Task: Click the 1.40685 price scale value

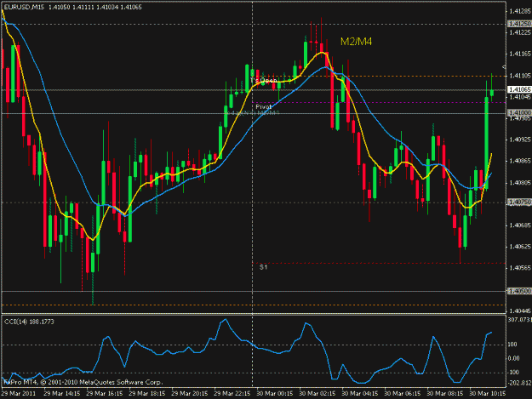Action: pyautogui.click(x=519, y=225)
